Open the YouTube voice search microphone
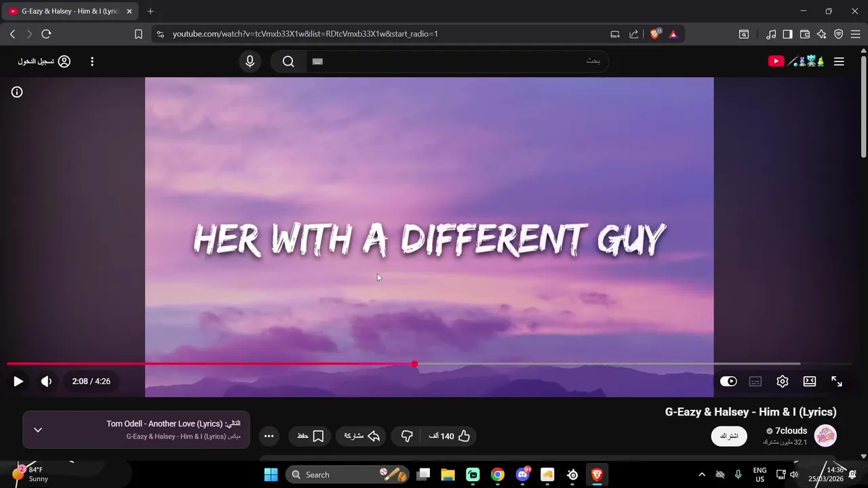 tap(250, 62)
